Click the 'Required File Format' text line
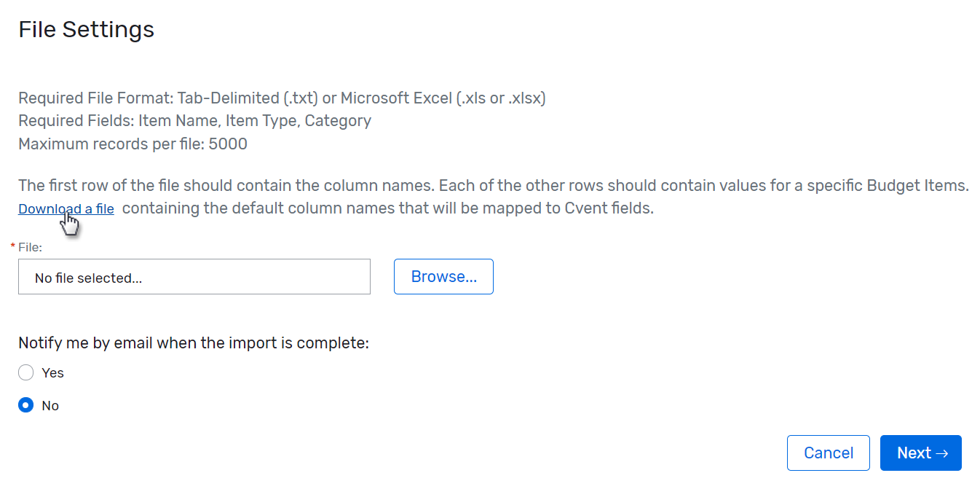Screen dimensions: 980x489 coord(282,98)
